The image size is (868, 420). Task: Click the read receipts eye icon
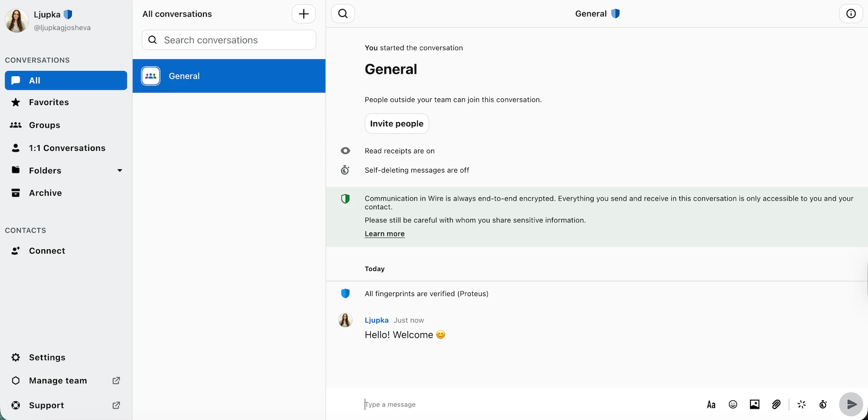tap(345, 151)
